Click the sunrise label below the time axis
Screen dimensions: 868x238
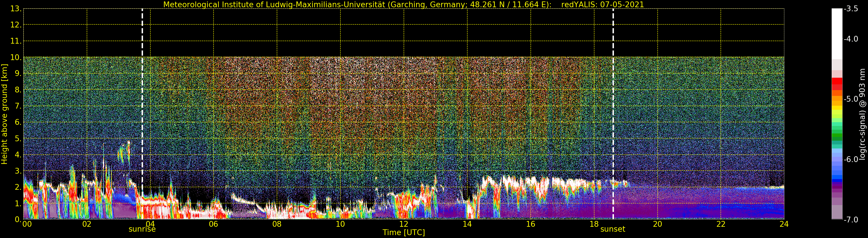click(x=142, y=229)
